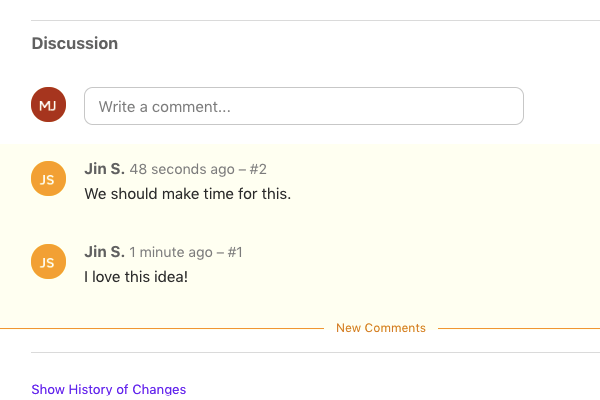Click the Discussion section heading
This screenshot has width=600, height=400.
75,43
